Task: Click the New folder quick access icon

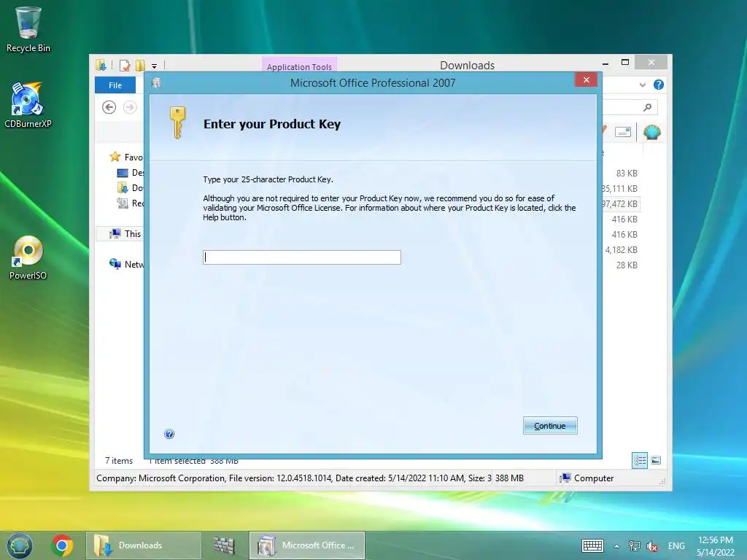Action: 140,65
